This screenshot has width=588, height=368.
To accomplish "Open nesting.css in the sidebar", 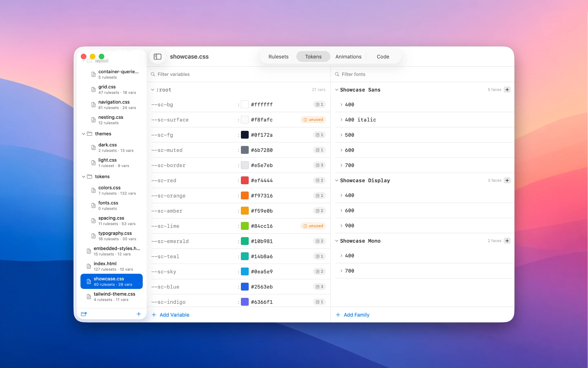I will (111, 120).
